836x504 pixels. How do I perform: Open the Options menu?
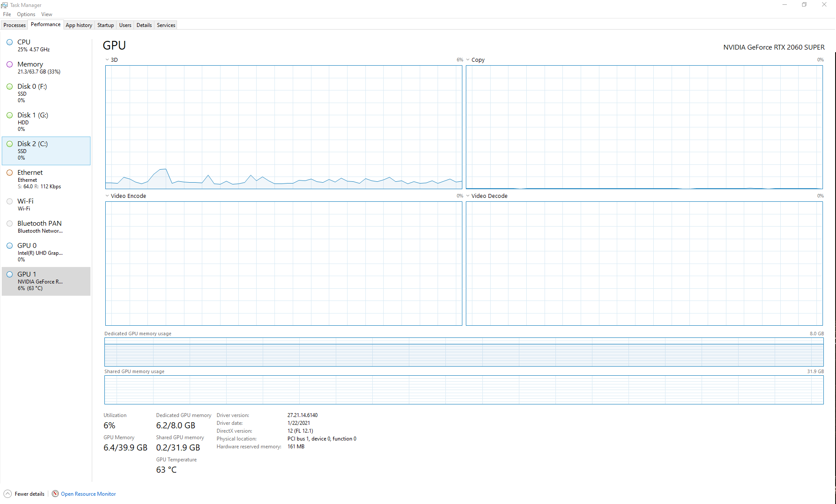click(x=26, y=14)
